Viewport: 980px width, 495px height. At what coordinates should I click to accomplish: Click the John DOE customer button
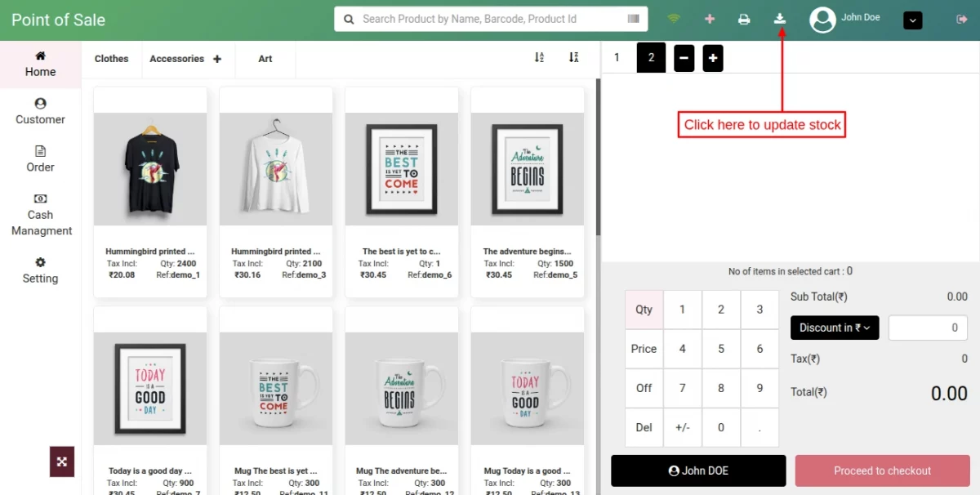(x=698, y=470)
